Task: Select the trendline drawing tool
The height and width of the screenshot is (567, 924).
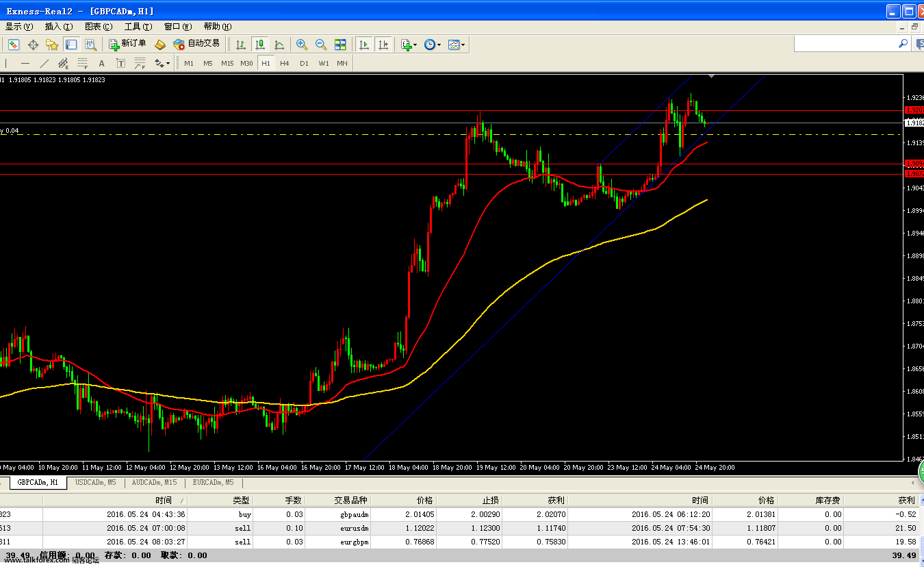Action: tap(44, 63)
